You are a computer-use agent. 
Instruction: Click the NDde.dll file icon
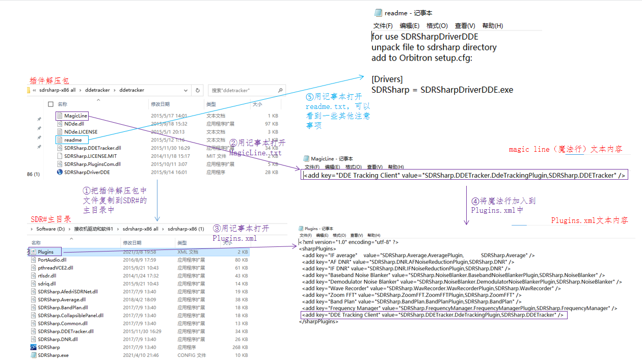tap(60, 124)
